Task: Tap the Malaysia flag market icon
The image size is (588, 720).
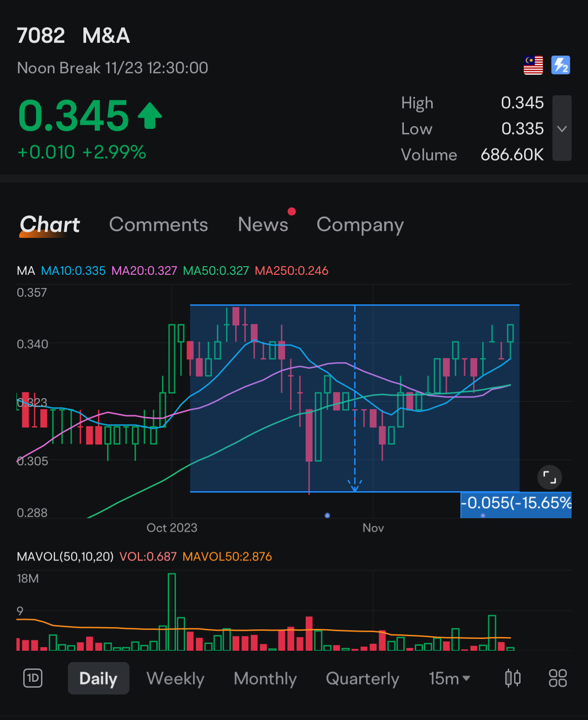Action: (x=533, y=65)
